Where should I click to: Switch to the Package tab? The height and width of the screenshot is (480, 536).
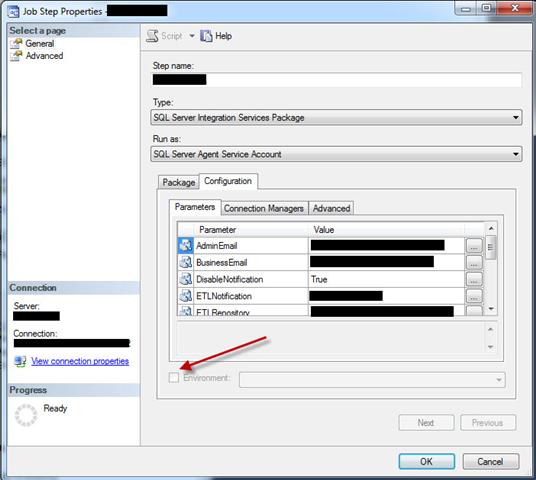[x=178, y=182]
